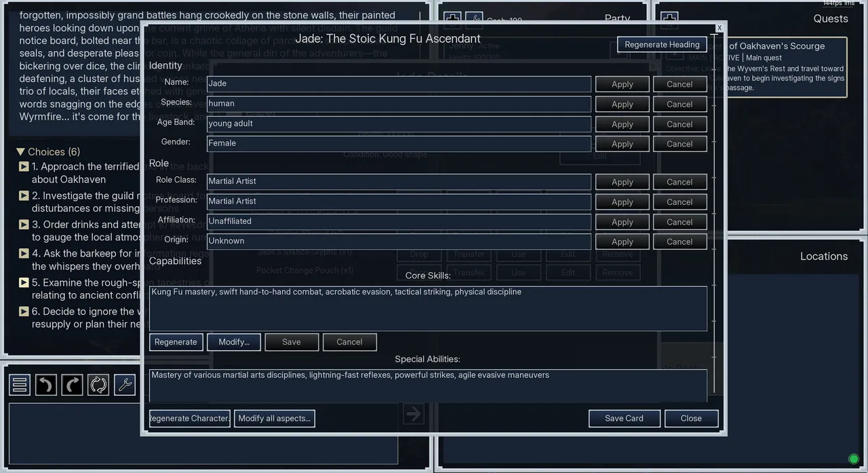Screen dimensions: 868x473
Task: Click the Save Card button
Action: (x=624, y=419)
